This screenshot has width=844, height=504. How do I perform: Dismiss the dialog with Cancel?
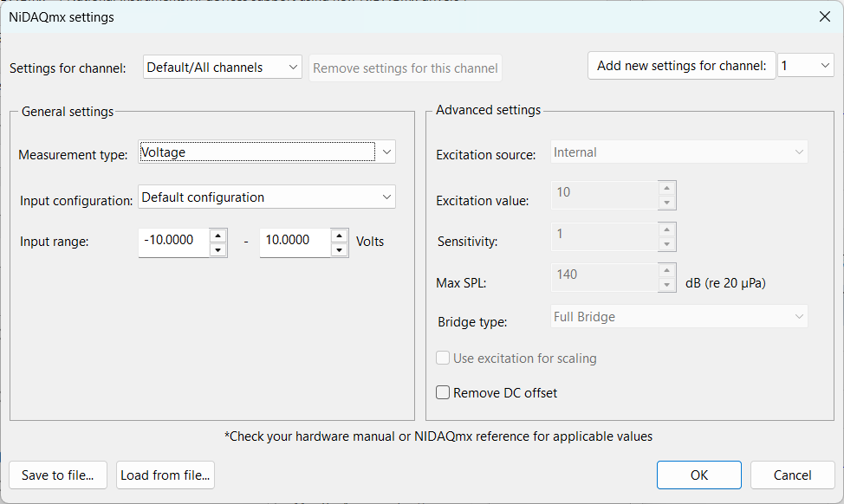[792, 475]
